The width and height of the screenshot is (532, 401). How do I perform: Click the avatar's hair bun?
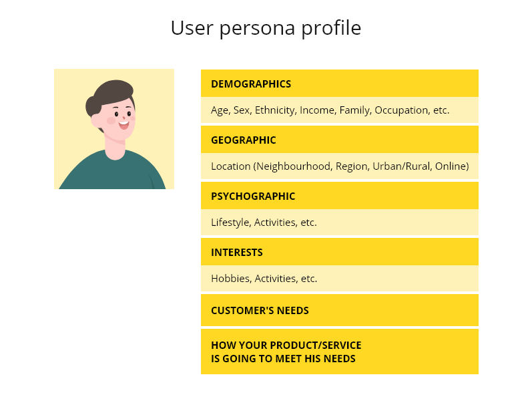93,106
